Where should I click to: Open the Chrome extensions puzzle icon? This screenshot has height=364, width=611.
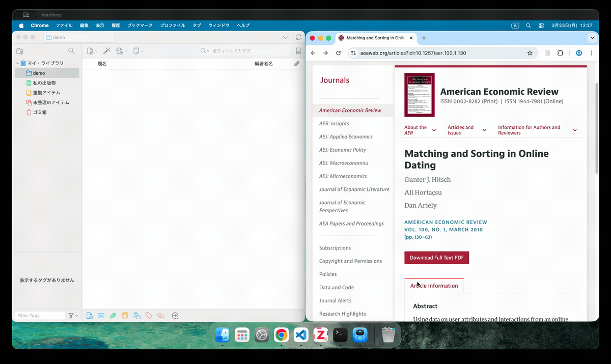pyautogui.click(x=561, y=53)
